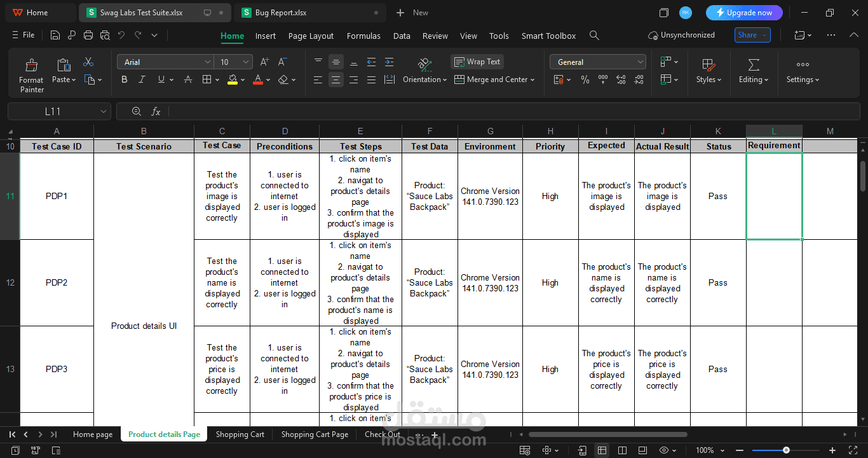Screen dimensions: 868x458
Task: Open the Formulas tab
Action: (x=363, y=36)
